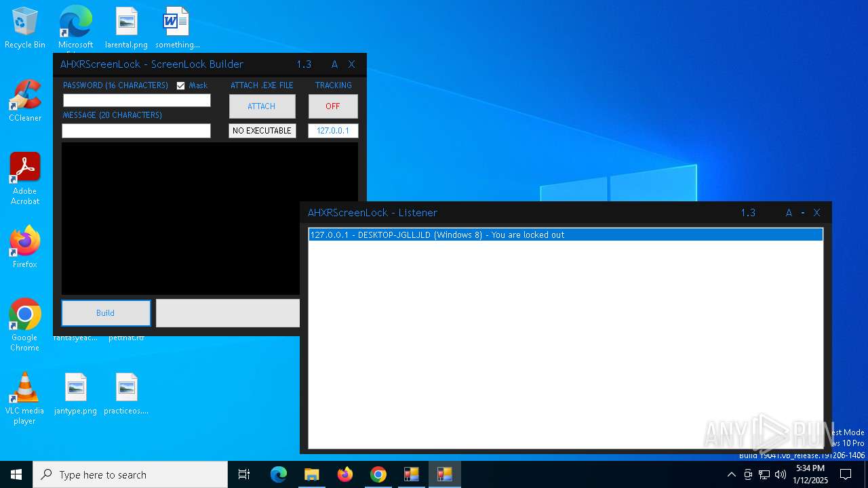Click the NO EXECUTABLE label box
The width and height of the screenshot is (868, 488).
click(x=262, y=131)
